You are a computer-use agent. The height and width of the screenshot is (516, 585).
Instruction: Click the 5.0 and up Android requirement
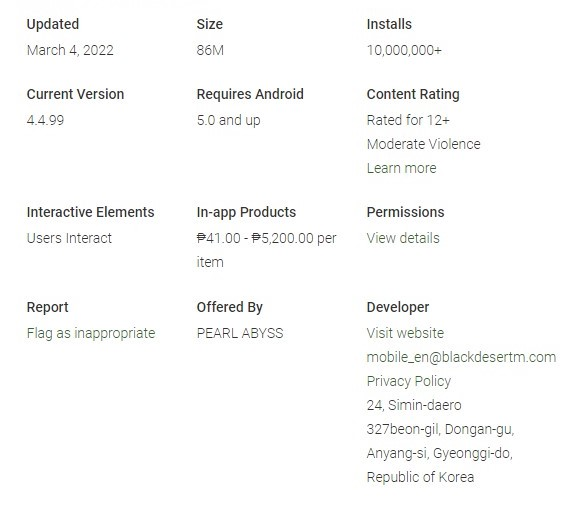click(x=228, y=120)
